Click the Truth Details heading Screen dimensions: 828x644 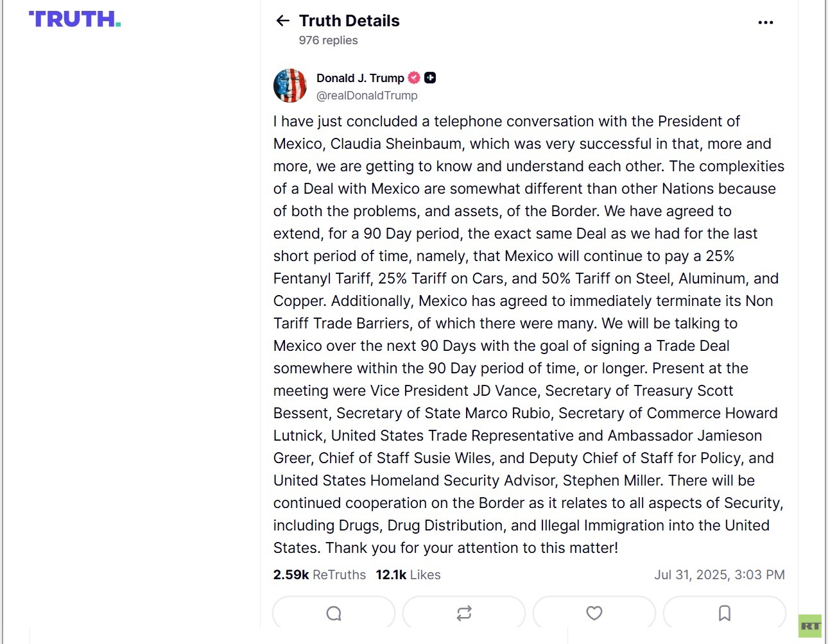pos(349,21)
